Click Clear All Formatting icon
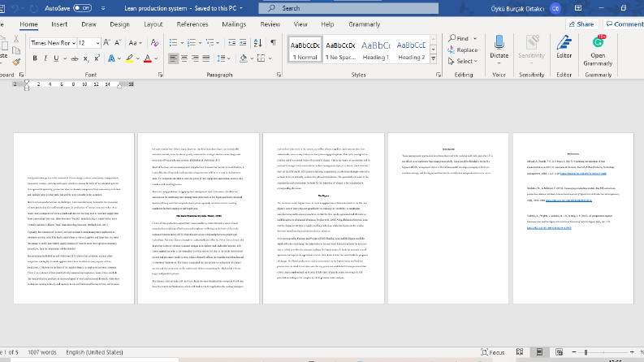Image resolution: width=644 pixels, height=362 pixels. (154, 43)
